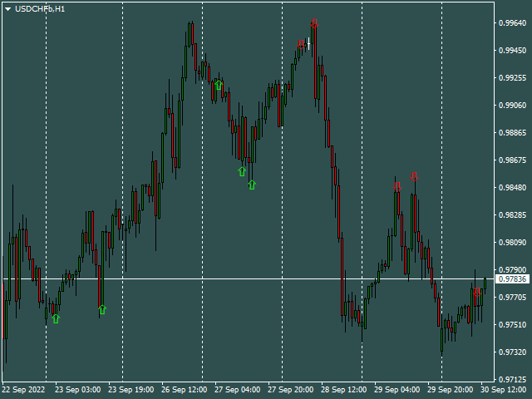Click the 22 Sep 2022 date label
The height and width of the screenshot is (399, 532).
point(23,390)
